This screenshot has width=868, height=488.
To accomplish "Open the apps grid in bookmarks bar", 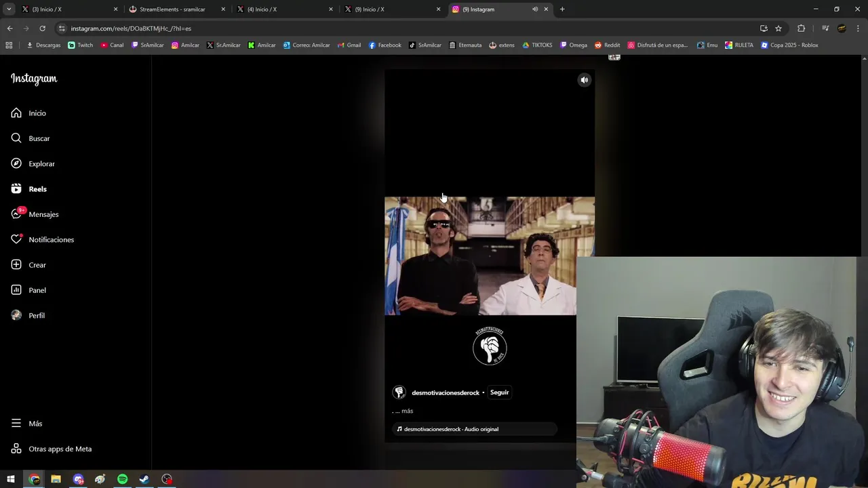I will pos(9,45).
